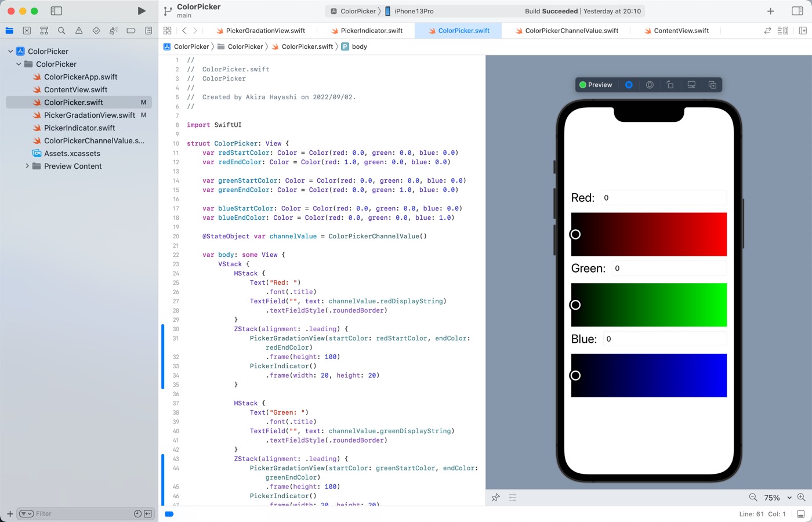812x522 pixels.
Task: Toggle the navigator sidebar
Action: tap(56, 11)
